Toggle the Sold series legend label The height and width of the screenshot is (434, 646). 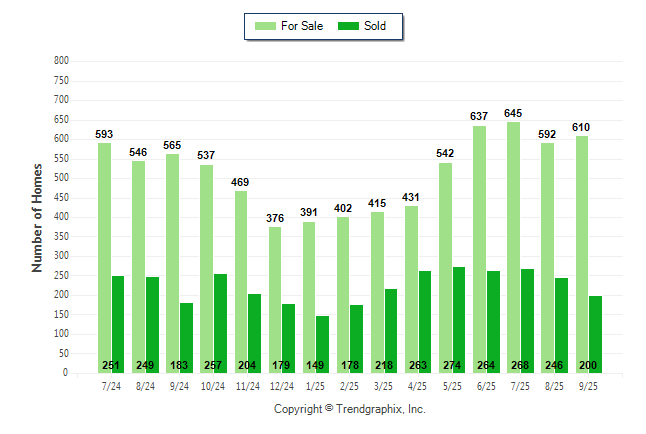(375, 26)
